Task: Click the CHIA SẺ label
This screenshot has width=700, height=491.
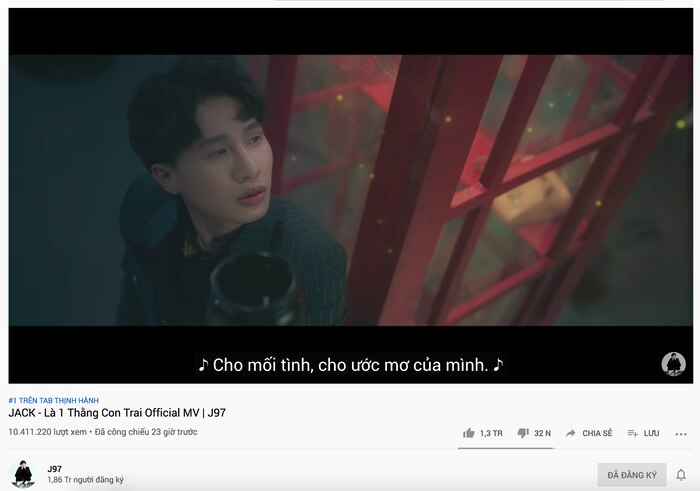Action: click(597, 433)
